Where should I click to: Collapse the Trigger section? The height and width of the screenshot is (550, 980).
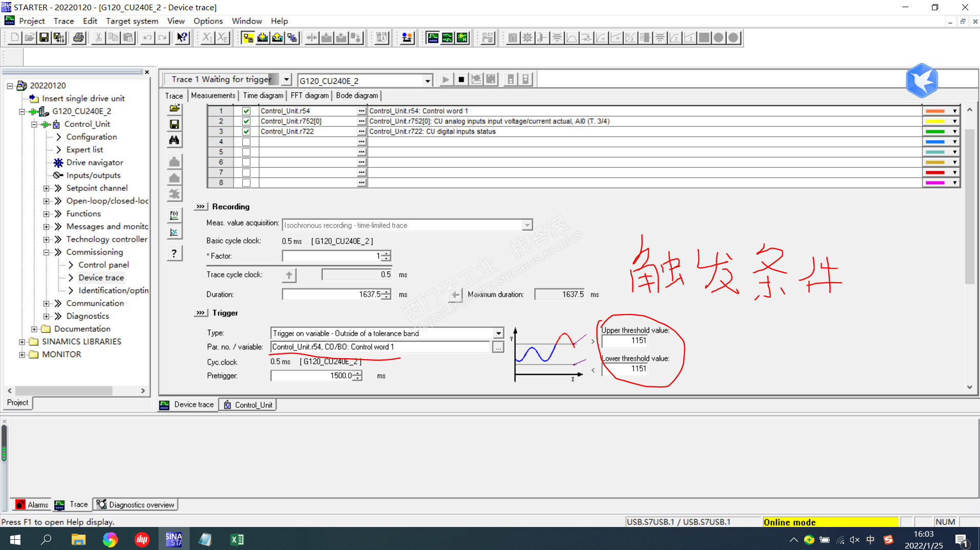point(200,313)
